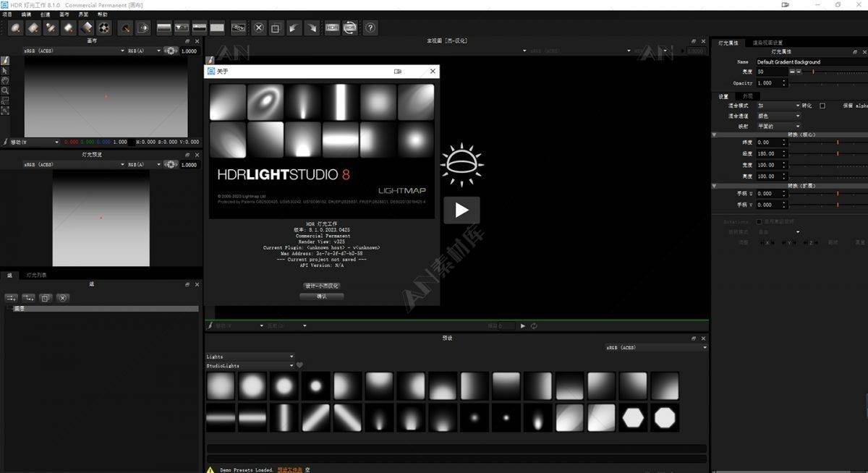Open the Lights preset category dropdown

250,357
